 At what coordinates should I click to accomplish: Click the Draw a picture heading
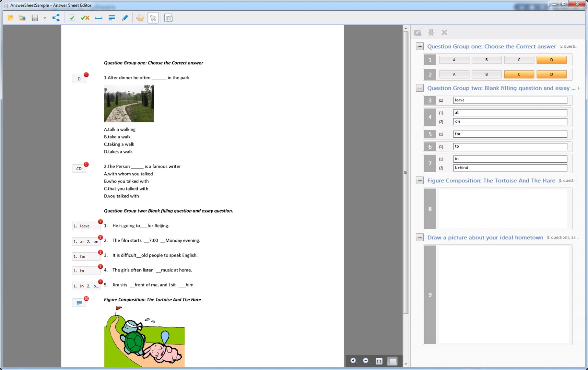point(485,237)
